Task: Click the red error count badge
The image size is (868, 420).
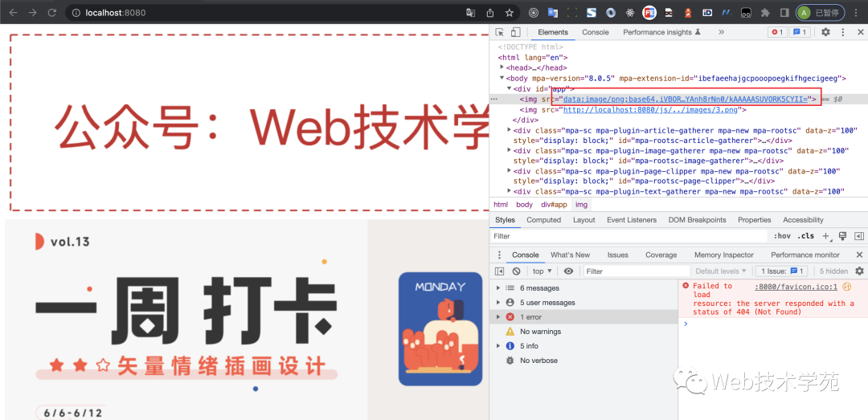Action: tap(776, 32)
